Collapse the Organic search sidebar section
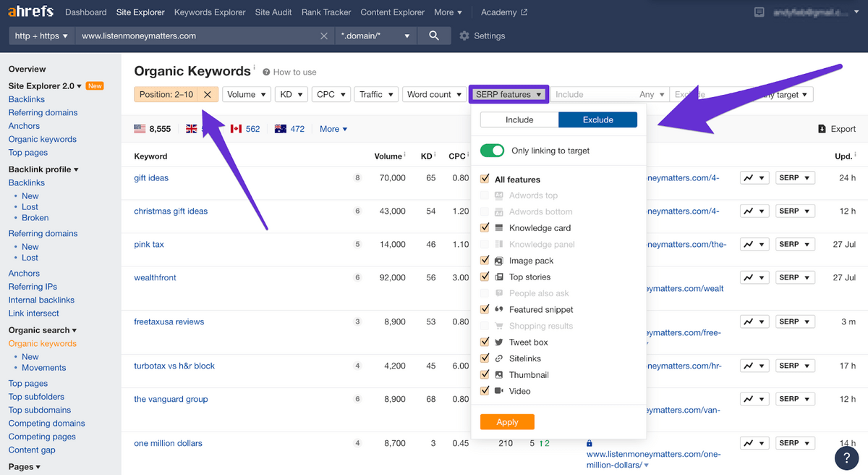The width and height of the screenshot is (868, 475). point(43,330)
